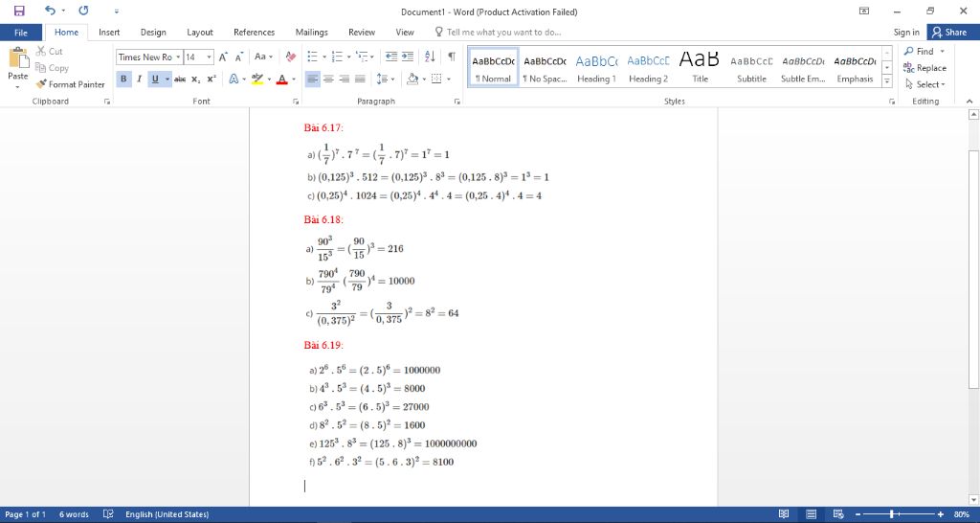
Task: Expand bullet list options arrow
Action: pyautogui.click(x=324, y=57)
